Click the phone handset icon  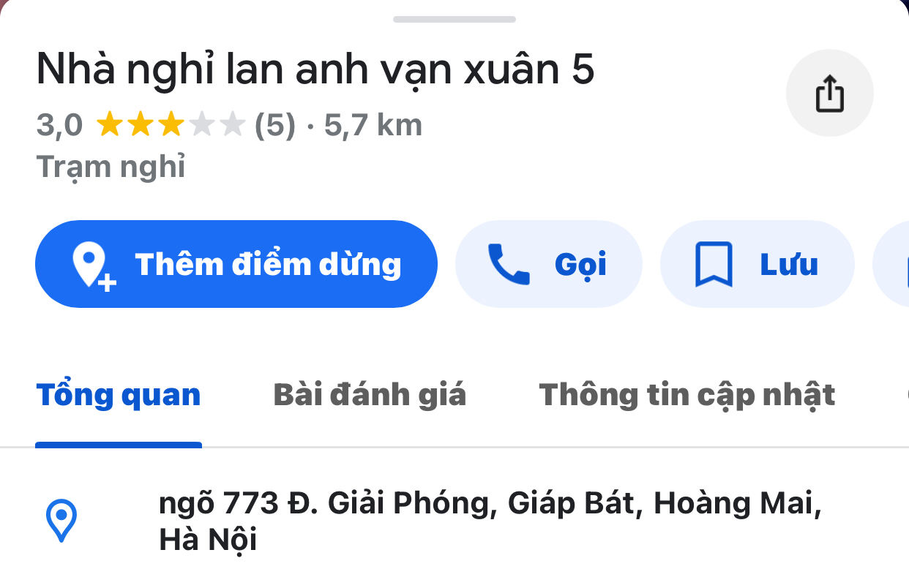tap(509, 264)
